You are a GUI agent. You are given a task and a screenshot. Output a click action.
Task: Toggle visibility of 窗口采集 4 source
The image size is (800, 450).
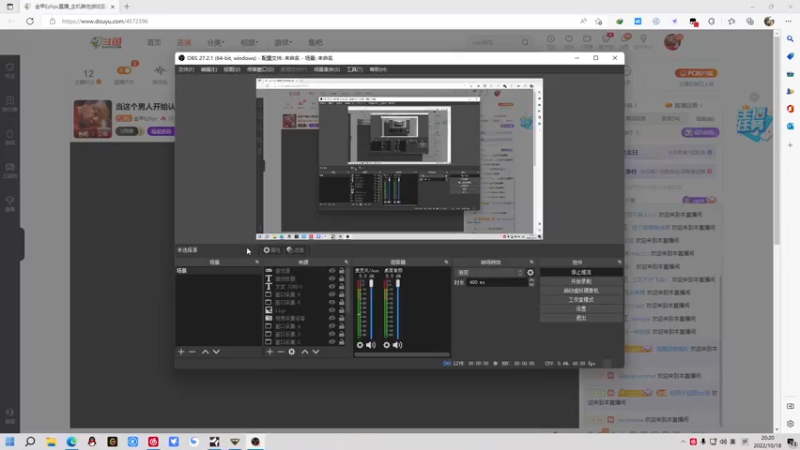click(332, 326)
